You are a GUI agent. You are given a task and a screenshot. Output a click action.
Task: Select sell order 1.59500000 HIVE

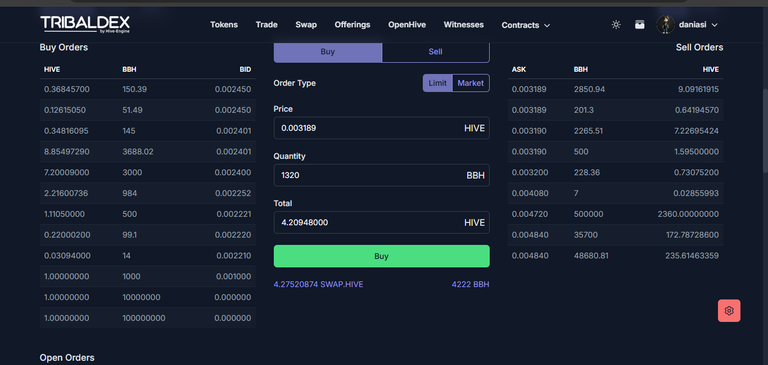[x=615, y=152]
